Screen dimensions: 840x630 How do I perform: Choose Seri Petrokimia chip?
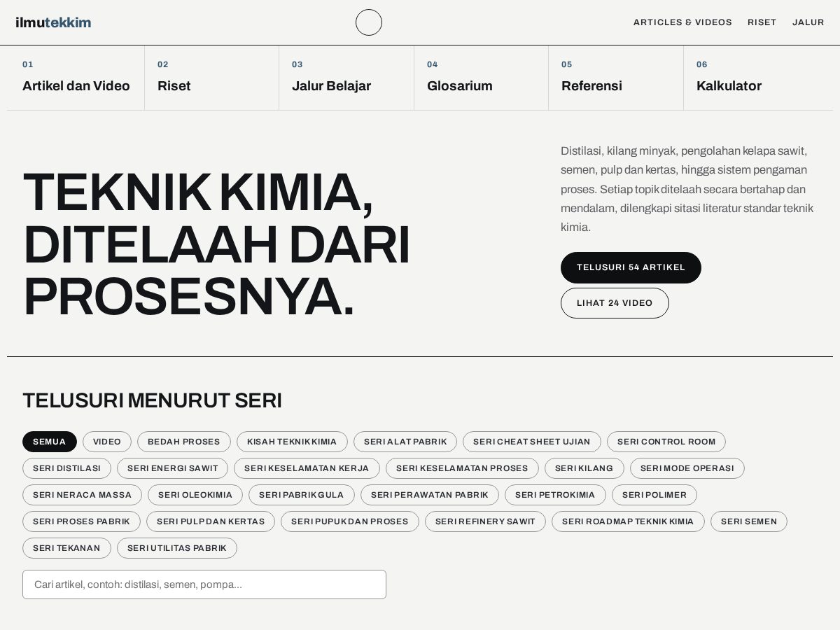[555, 495]
